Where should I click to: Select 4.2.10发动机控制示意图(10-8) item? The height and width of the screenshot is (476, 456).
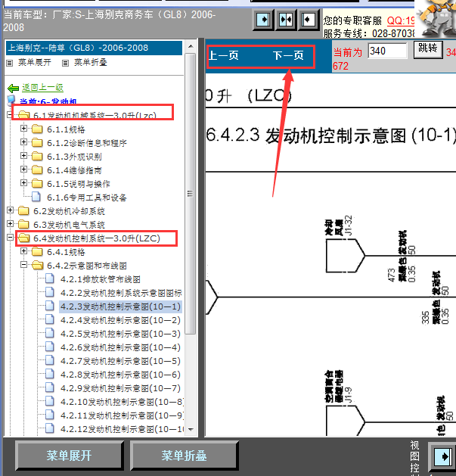click(x=122, y=402)
